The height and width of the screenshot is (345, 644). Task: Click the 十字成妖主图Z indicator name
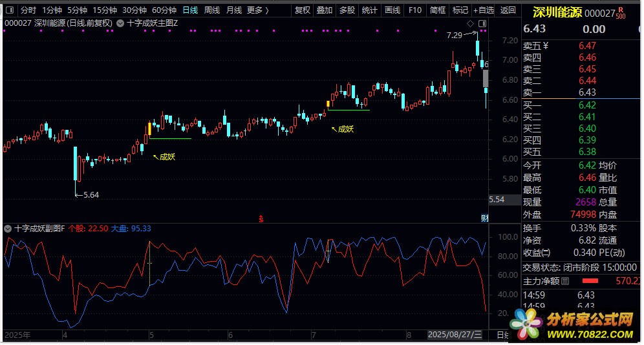pos(153,23)
